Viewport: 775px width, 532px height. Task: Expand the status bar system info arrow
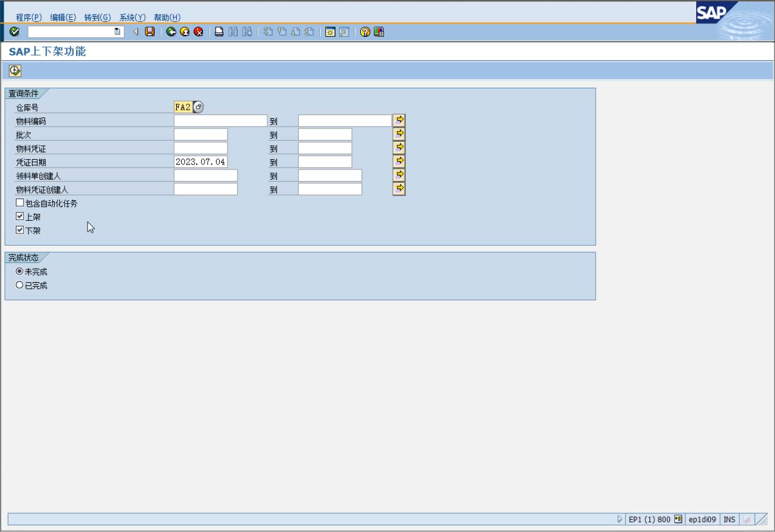[619, 519]
